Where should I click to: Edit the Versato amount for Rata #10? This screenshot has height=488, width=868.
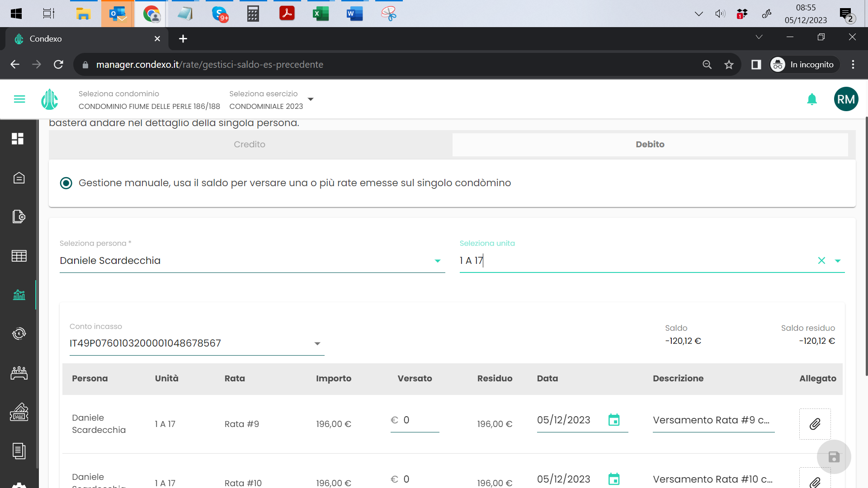pos(415,479)
